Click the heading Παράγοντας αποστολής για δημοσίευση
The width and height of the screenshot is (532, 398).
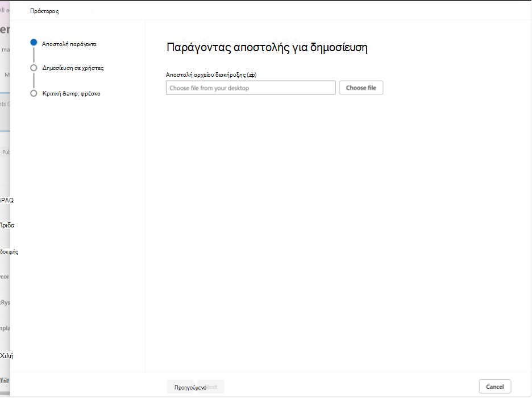[x=267, y=47]
